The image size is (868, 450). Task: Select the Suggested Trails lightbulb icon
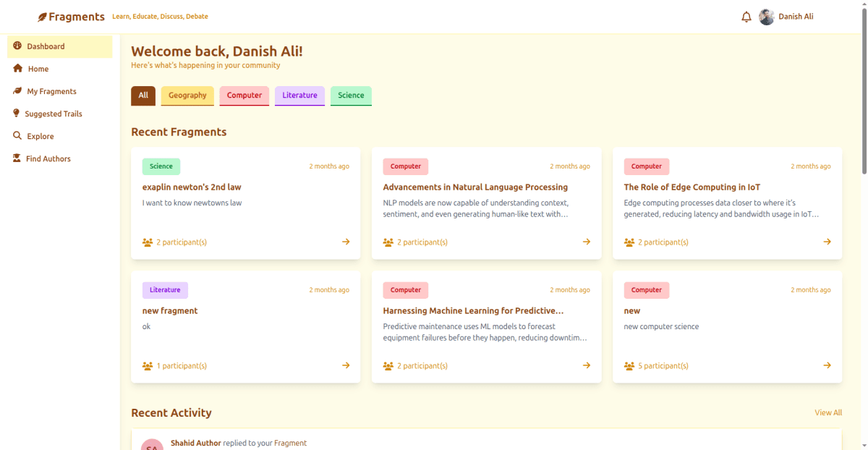(x=16, y=113)
